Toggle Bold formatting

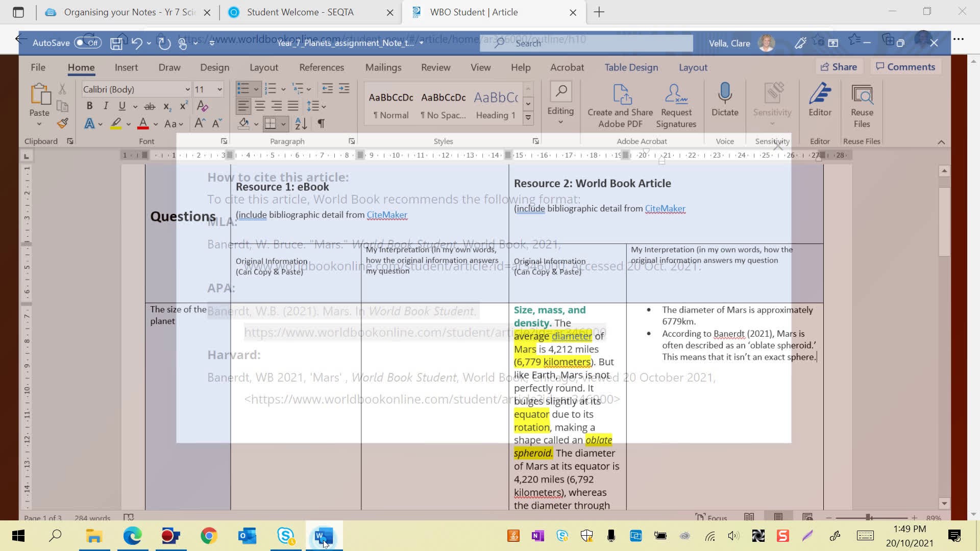89,106
